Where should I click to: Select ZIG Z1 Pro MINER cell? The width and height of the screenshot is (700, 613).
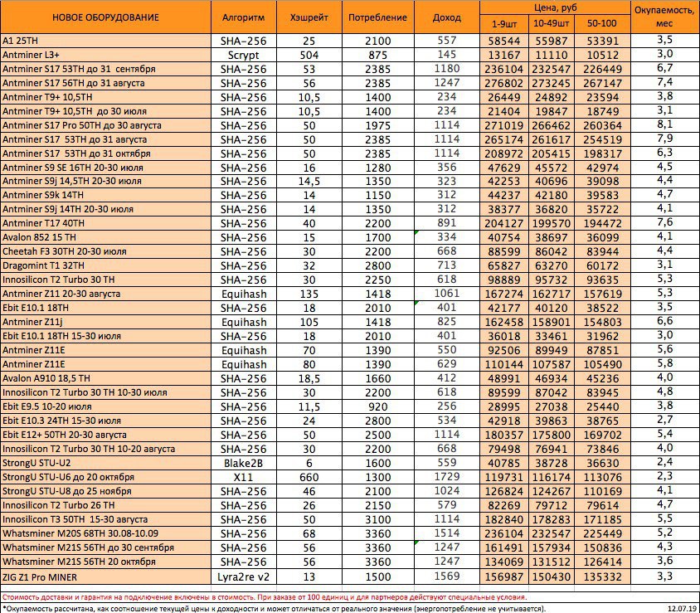tap(105, 577)
